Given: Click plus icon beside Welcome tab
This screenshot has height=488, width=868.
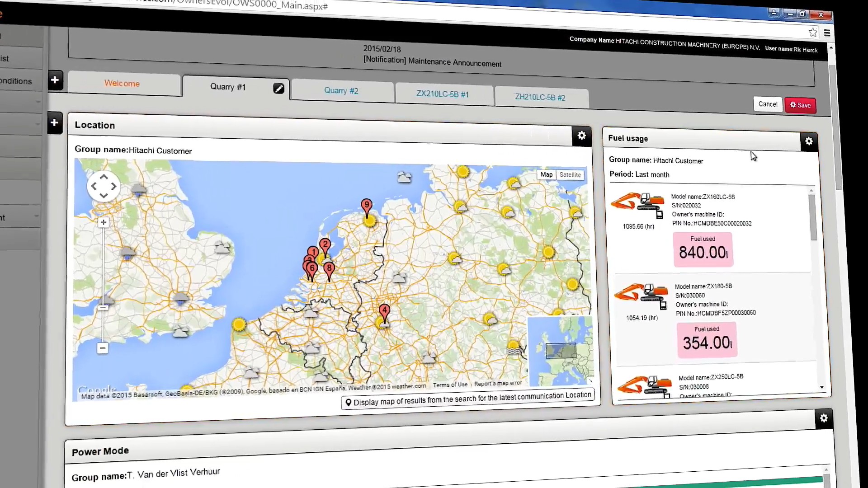Looking at the screenshot, I should point(55,80).
